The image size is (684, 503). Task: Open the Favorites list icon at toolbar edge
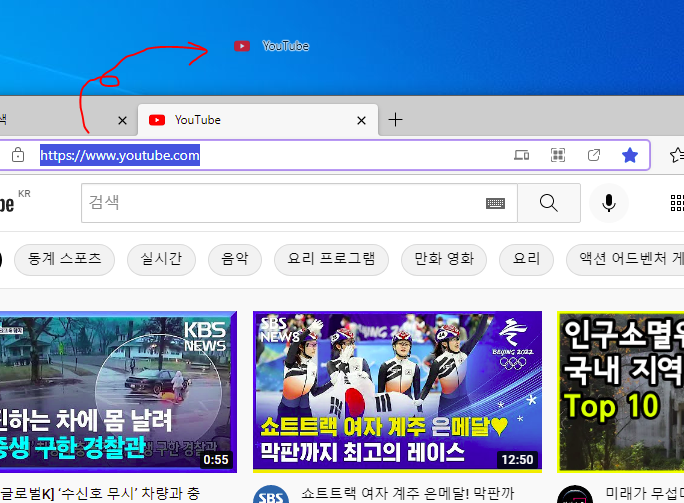tap(677, 155)
